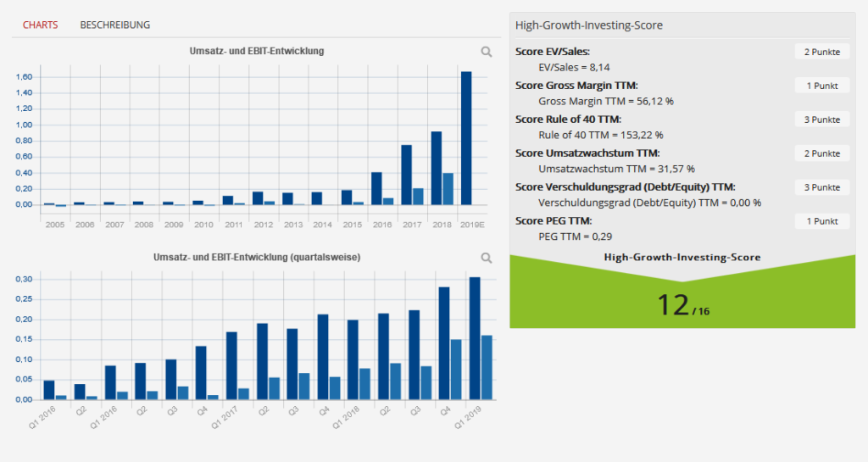Select the Q1 2017 quarterly revenue bar
The image size is (868, 462).
[231, 365]
